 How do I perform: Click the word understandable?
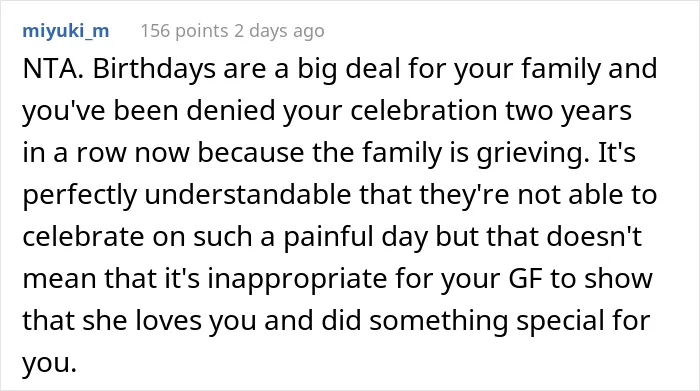pyautogui.click(x=248, y=195)
